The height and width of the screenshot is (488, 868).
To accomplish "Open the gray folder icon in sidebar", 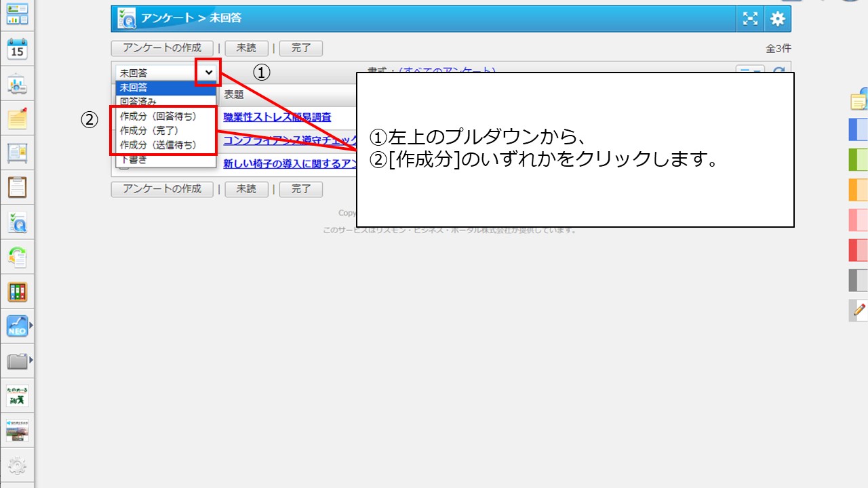I will coord(17,361).
